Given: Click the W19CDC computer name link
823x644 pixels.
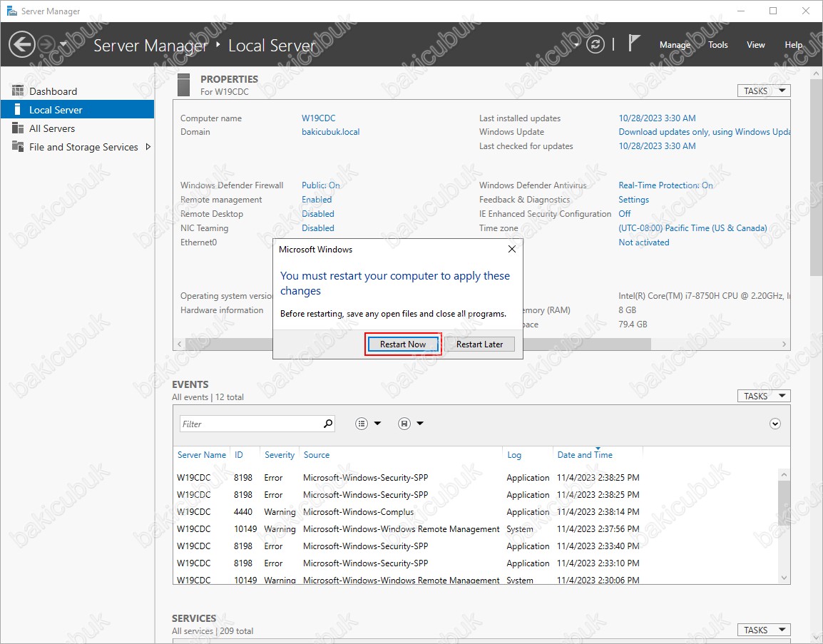Looking at the screenshot, I should pyautogui.click(x=318, y=118).
